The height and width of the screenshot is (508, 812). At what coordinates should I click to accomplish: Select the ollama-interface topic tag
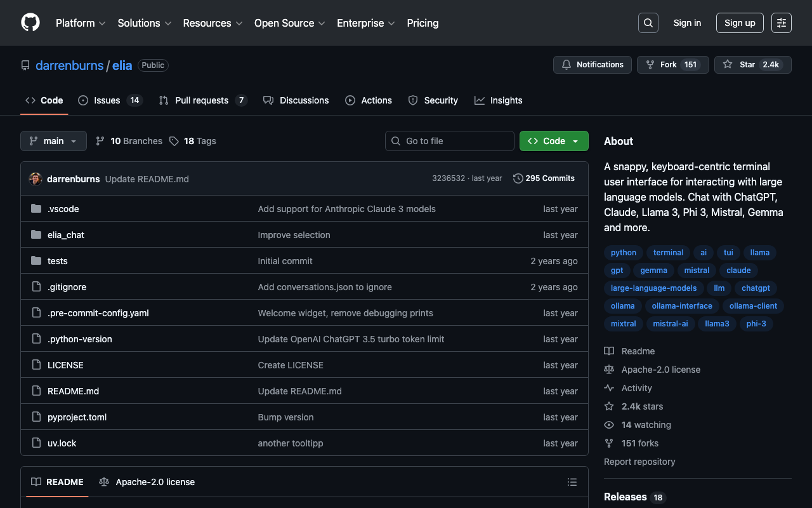(x=682, y=306)
